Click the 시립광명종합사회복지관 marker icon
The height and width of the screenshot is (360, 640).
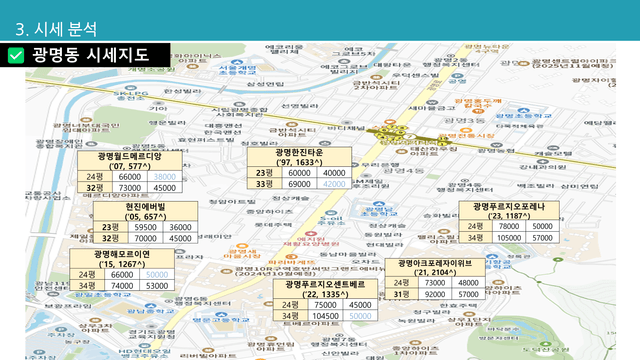click(239, 104)
